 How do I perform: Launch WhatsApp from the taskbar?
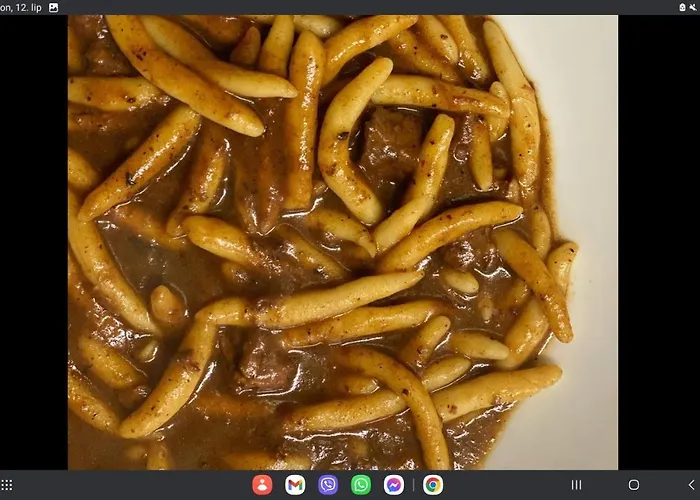coord(361,485)
